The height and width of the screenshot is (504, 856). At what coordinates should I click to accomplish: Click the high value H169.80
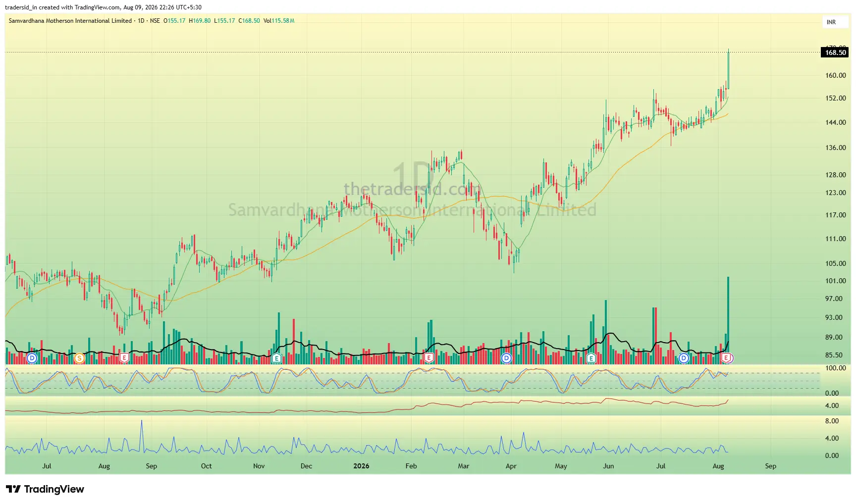point(200,21)
